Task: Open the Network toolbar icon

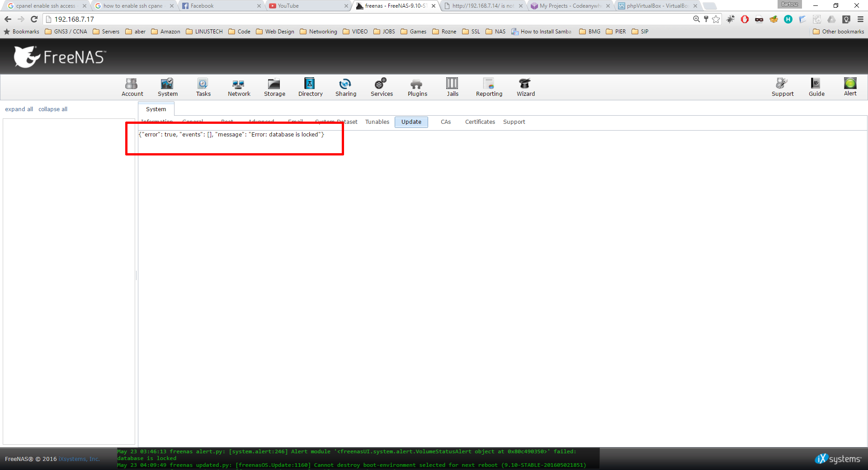Action: click(239, 87)
